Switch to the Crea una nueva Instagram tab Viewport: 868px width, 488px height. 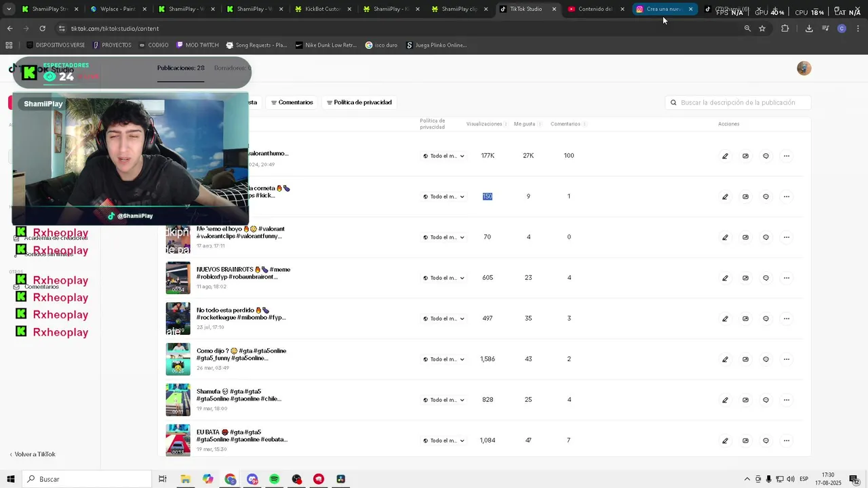click(663, 9)
